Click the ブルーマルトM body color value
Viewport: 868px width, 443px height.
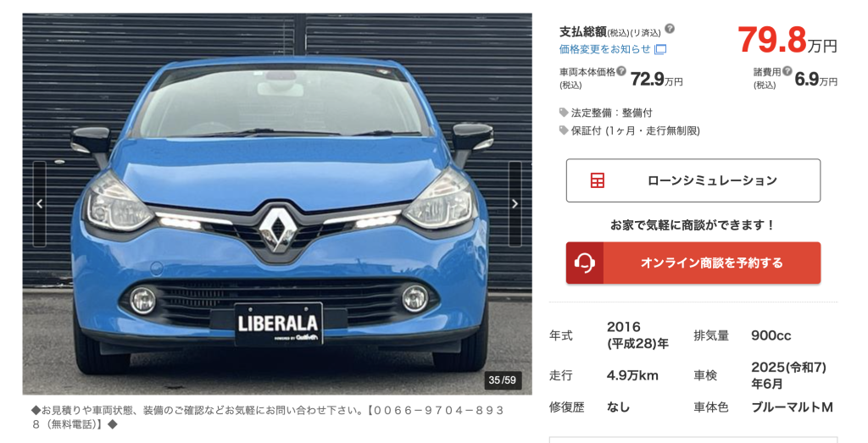(x=793, y=407)
